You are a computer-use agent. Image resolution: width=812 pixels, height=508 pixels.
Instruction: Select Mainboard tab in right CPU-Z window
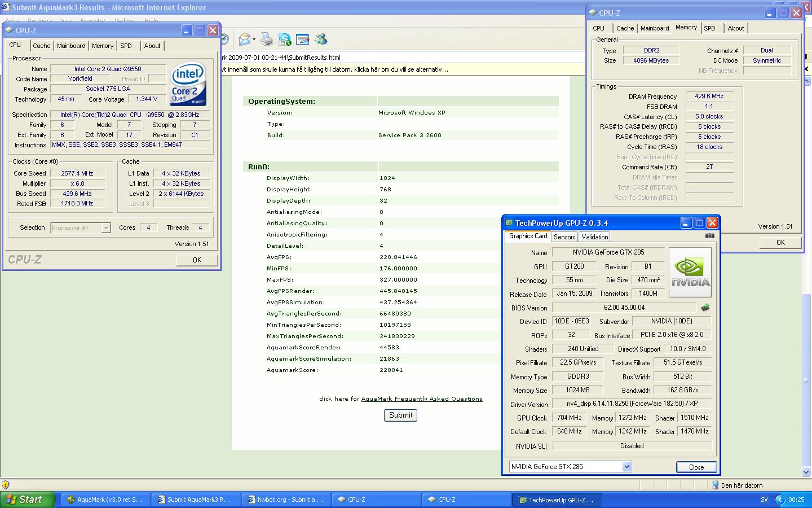tap(655, 28)
